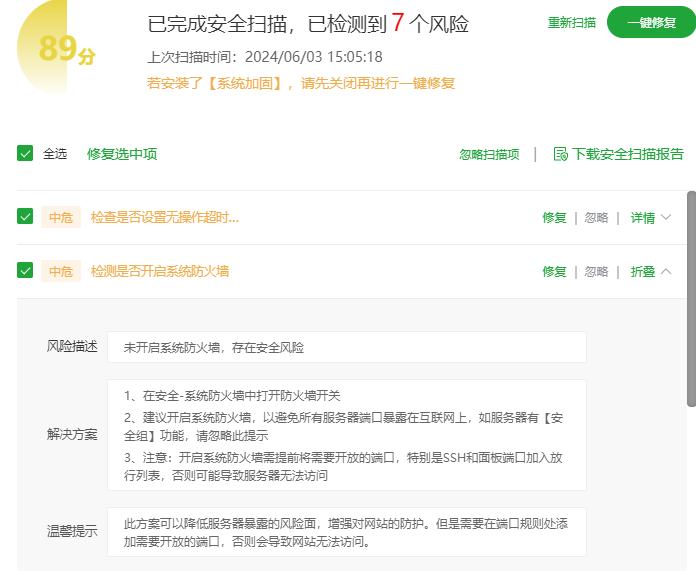Uncheck the 检测是否开启系统防火墙 row checkbox
Screen dimensions: 696x573
[25, 270]
